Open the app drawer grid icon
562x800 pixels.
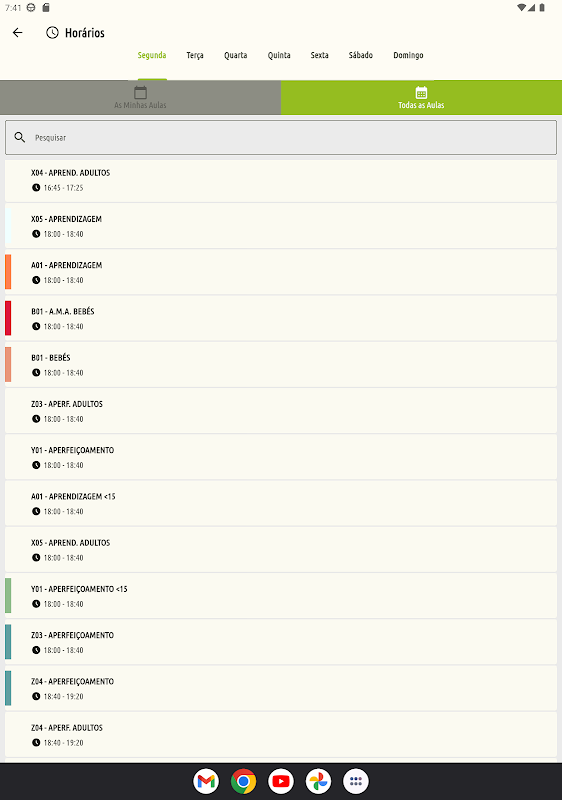click(356, 781)
